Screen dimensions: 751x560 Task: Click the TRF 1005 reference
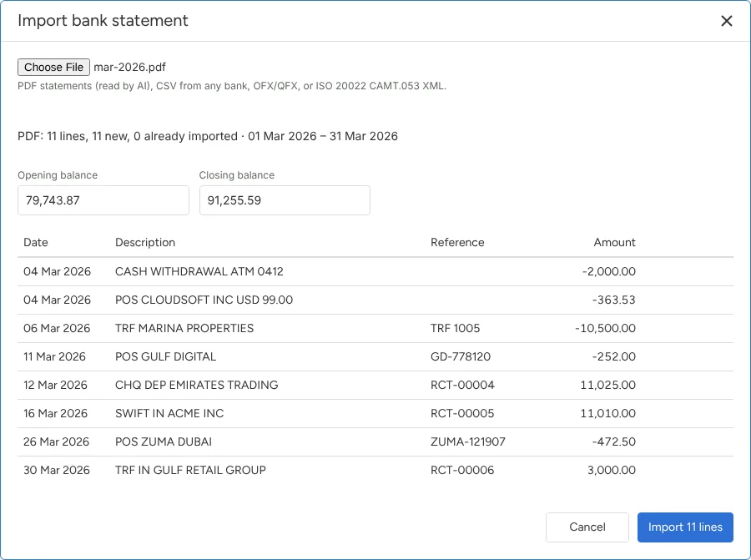tap(455, 328)
